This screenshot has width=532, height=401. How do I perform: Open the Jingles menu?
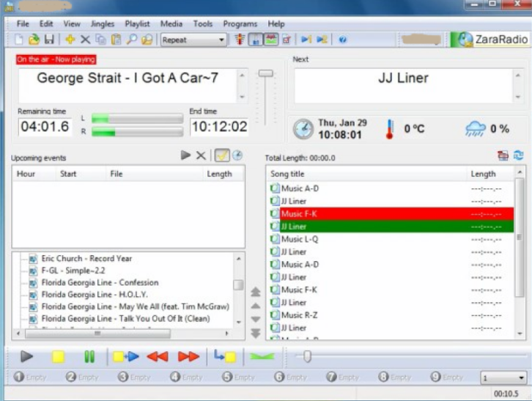102,23
